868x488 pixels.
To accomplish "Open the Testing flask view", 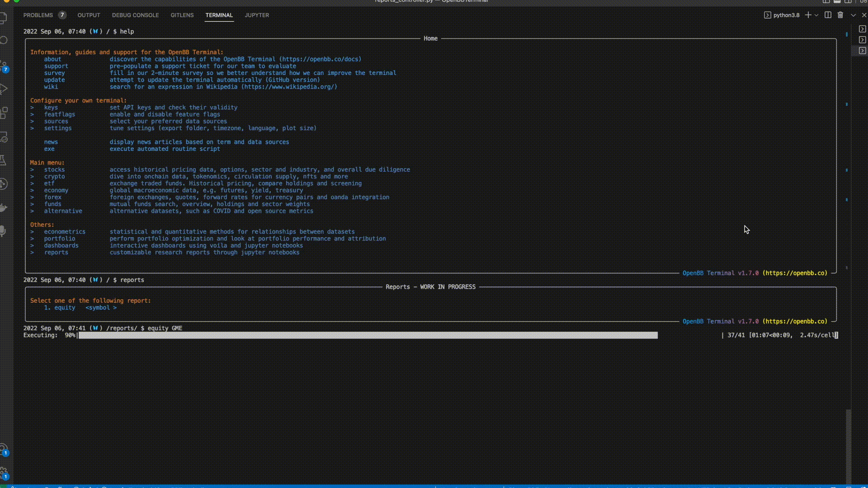I will click(4, 160).
